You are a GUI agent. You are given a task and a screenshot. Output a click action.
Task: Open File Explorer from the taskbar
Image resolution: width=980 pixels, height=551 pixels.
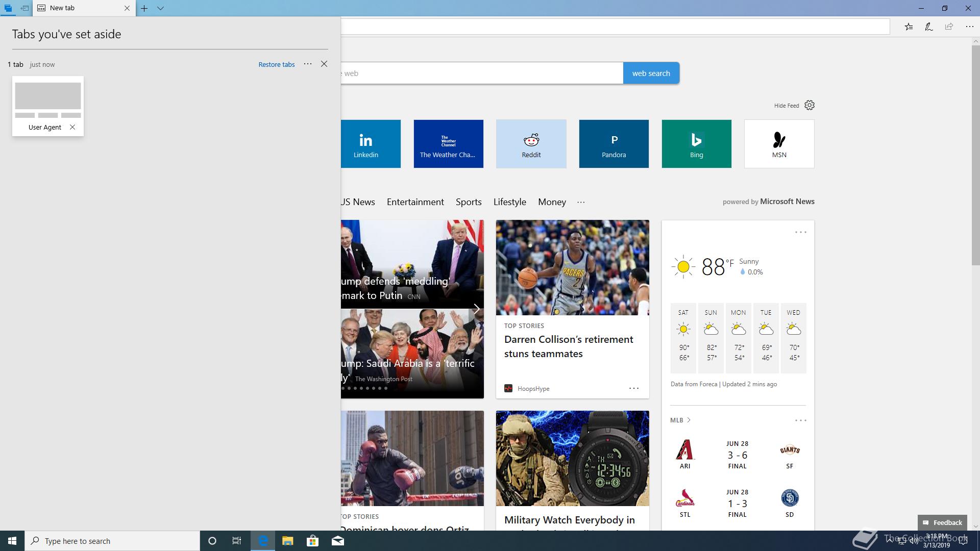(x=287, y=541)
